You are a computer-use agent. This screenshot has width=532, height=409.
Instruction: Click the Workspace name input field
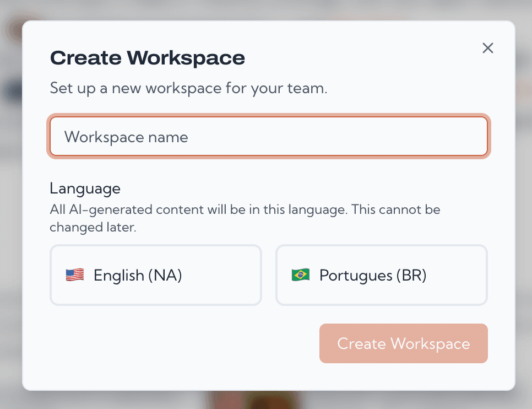point(269,137)
